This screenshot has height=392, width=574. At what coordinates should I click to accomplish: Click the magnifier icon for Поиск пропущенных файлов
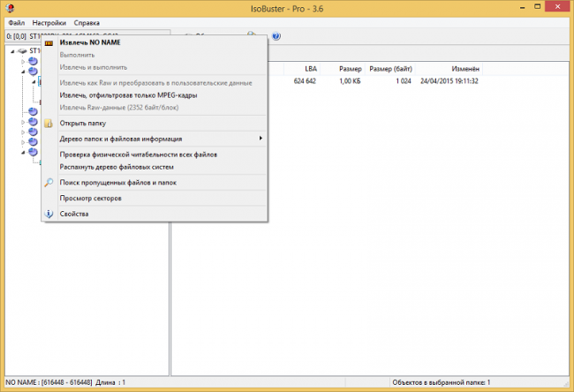tap(49, 182)
